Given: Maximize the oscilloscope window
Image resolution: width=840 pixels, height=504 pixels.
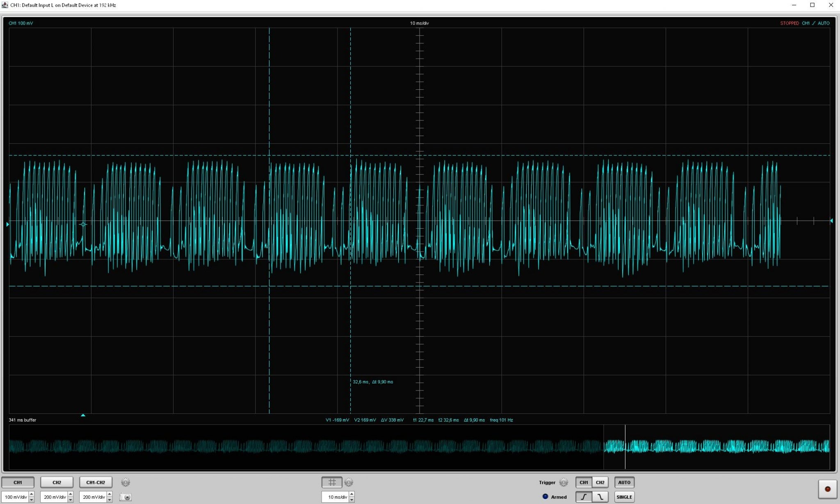Looking at the screenshot, I should pyautogui.click(x=812, y=5).
